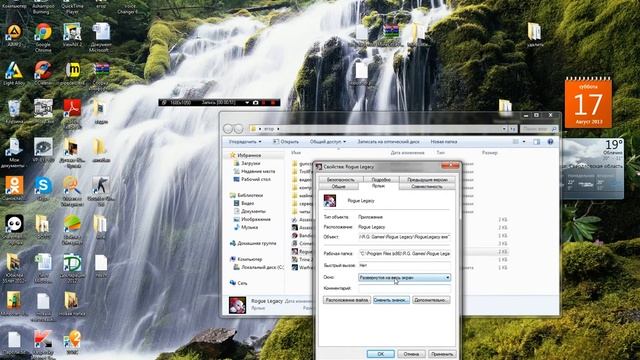
Task: Click the magnifier search desktop icon
Action: (72, 191)
